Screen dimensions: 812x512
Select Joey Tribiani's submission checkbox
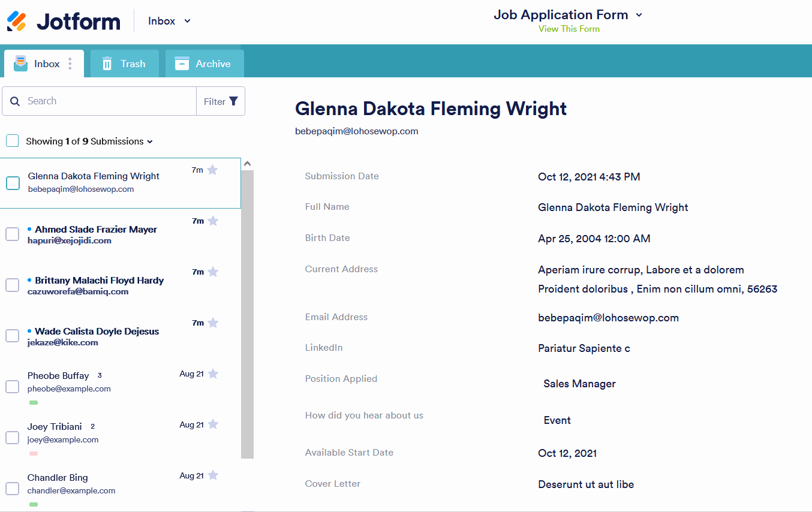tap(13, 438)
